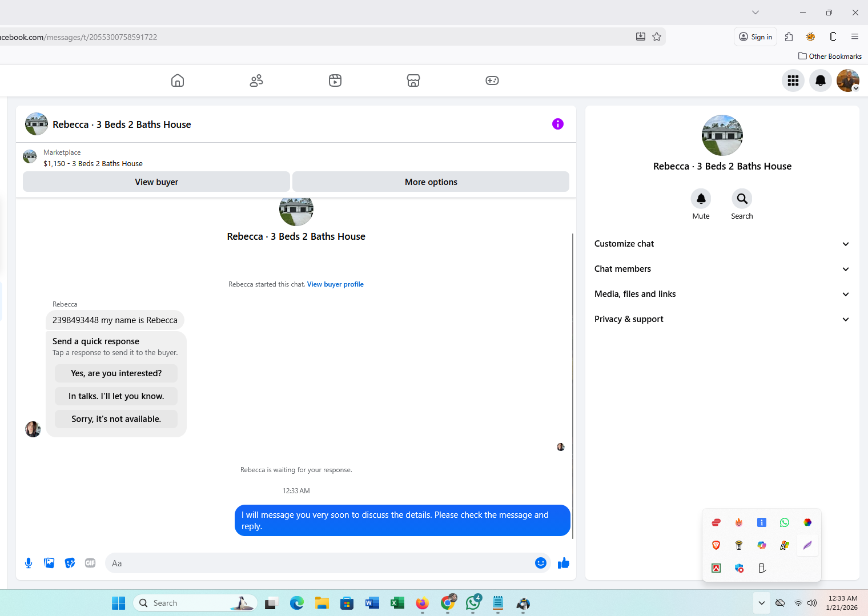Click the View buyer button
This screenshot has width=868, height=616.
(x=156, y=182)
